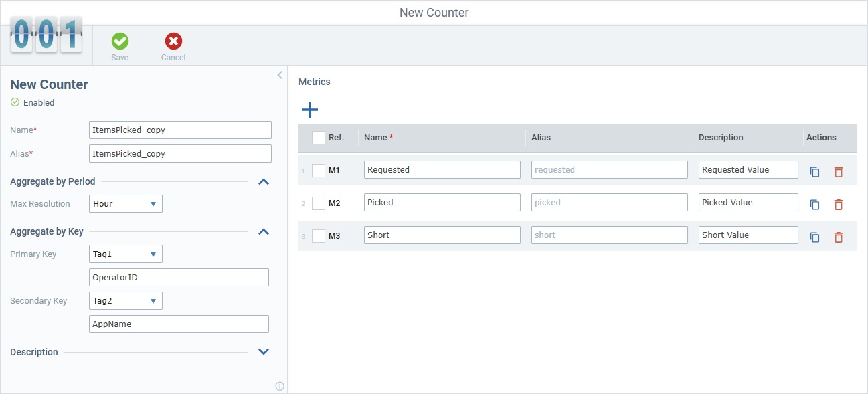Collapse the left panel with arrow
Screen dimensions: 868x394
coord(280,75)
